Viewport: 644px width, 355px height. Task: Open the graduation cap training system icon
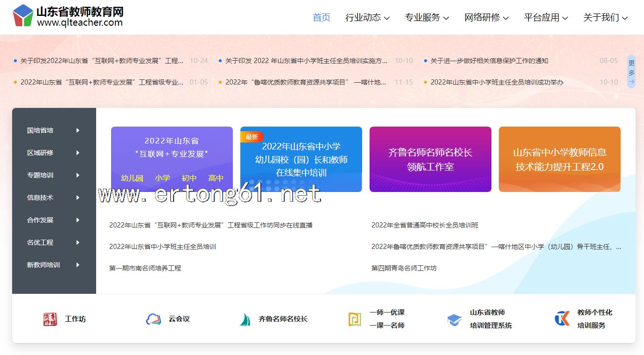tap(454, 319)
